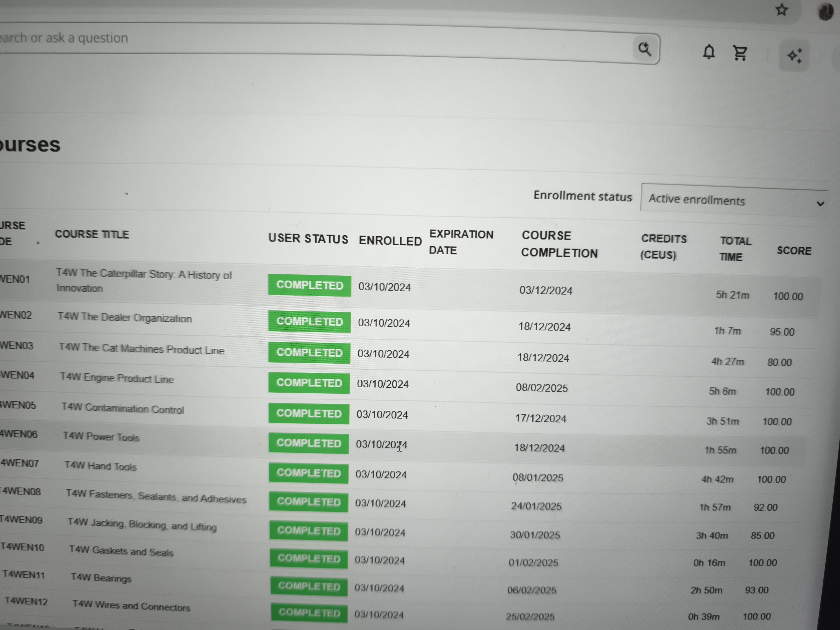Select score 95.00 for Dealer Organization

tap(782, 332)
